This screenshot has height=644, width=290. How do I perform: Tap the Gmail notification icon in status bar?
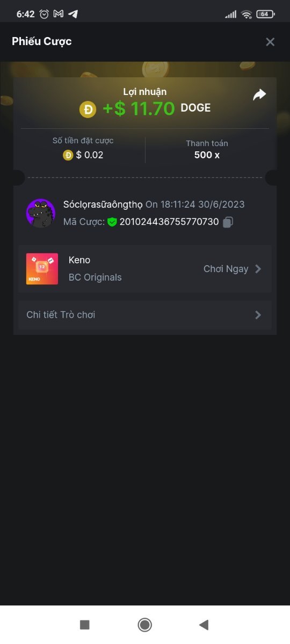[59, 14]
